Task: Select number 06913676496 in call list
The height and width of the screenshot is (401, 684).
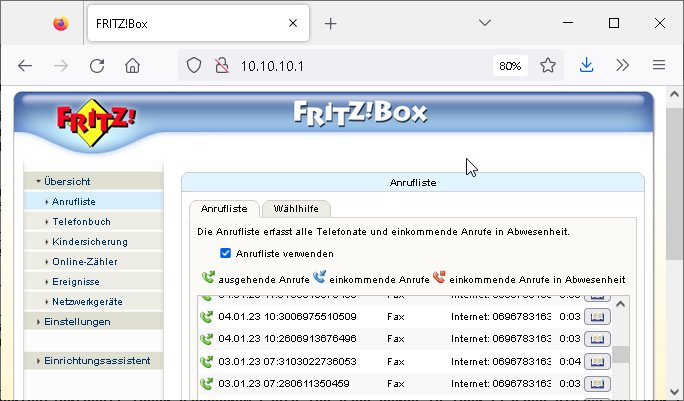Action: click(x=321, y=339)
